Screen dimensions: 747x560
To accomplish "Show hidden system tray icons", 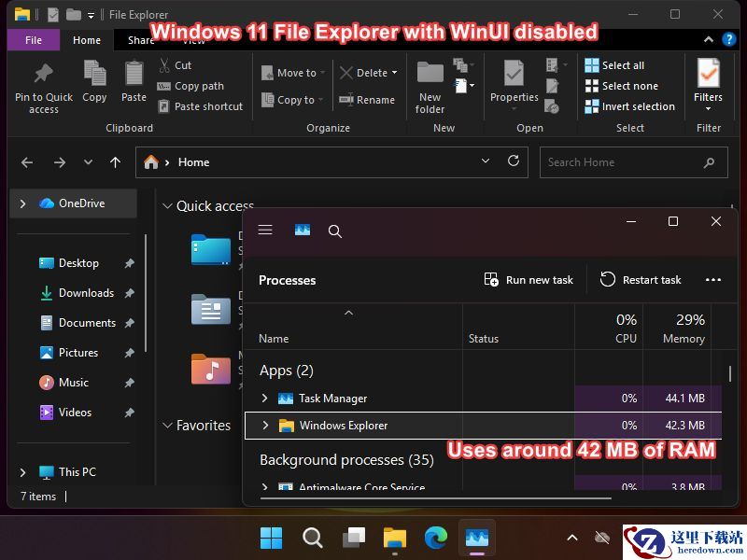I will click(572, 539).
